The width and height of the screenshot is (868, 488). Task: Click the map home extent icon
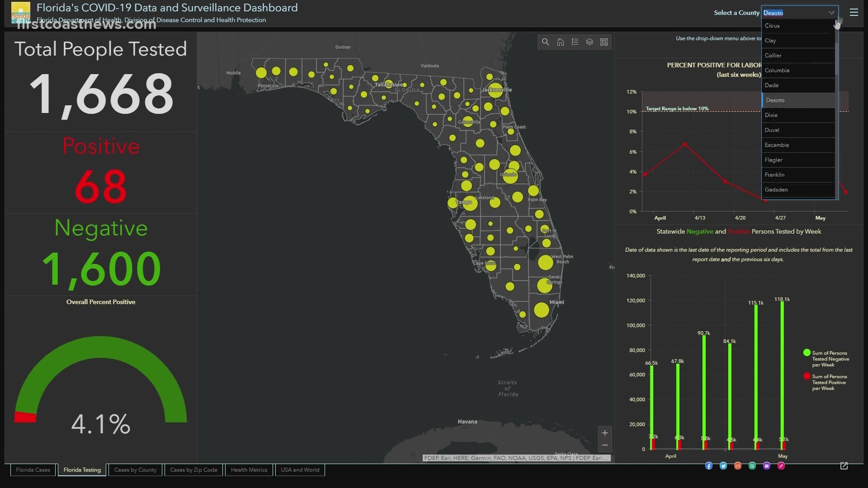pyautogui.click(x=561, y=42)
